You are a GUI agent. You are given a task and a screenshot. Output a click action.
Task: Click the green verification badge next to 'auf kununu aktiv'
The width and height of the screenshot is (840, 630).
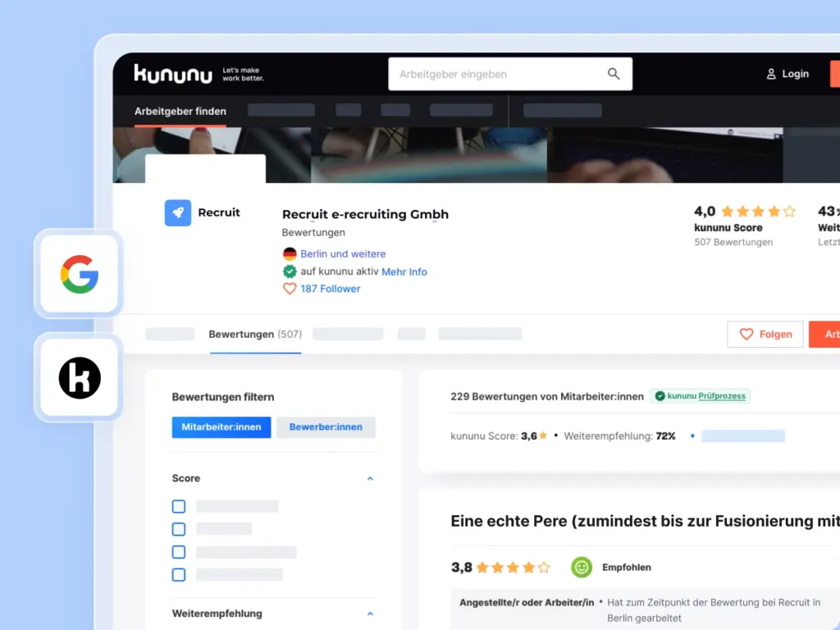click(290, 271)
